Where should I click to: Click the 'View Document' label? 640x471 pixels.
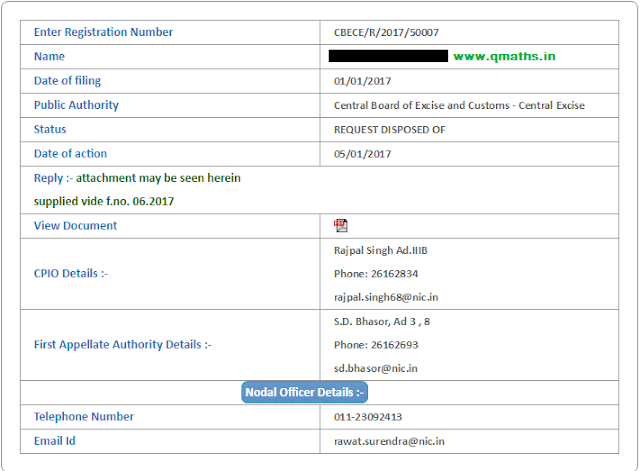click(76, 226)
